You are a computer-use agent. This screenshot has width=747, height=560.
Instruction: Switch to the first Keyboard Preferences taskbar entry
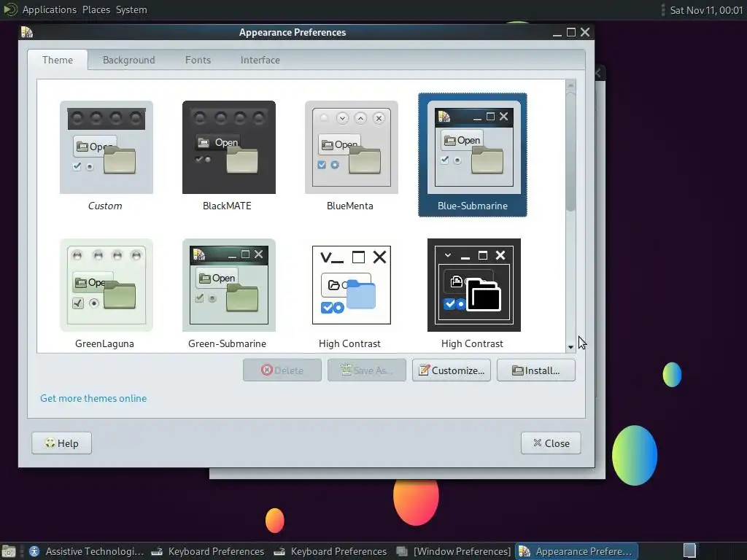pyautogui.click(x=208, y=551)
